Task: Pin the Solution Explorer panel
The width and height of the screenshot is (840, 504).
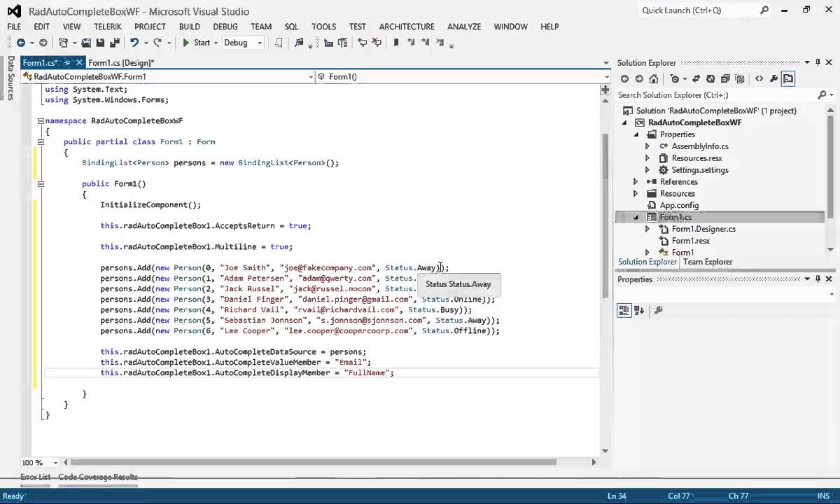Action: (818, 62)
